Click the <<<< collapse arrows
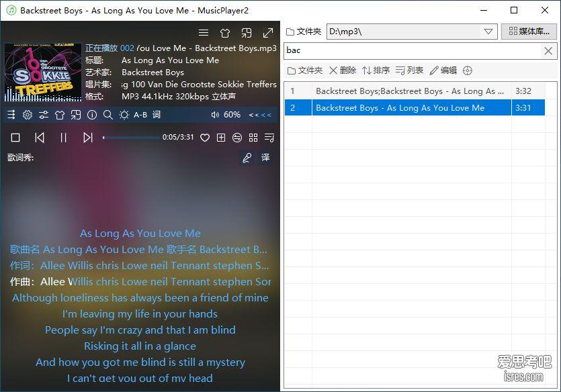The image size is (561, 392). coord(260,115)
